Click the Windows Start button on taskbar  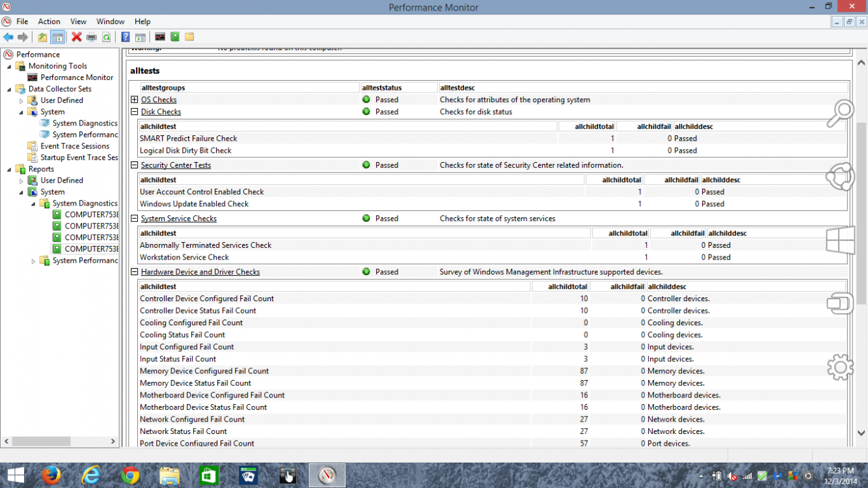16,476
